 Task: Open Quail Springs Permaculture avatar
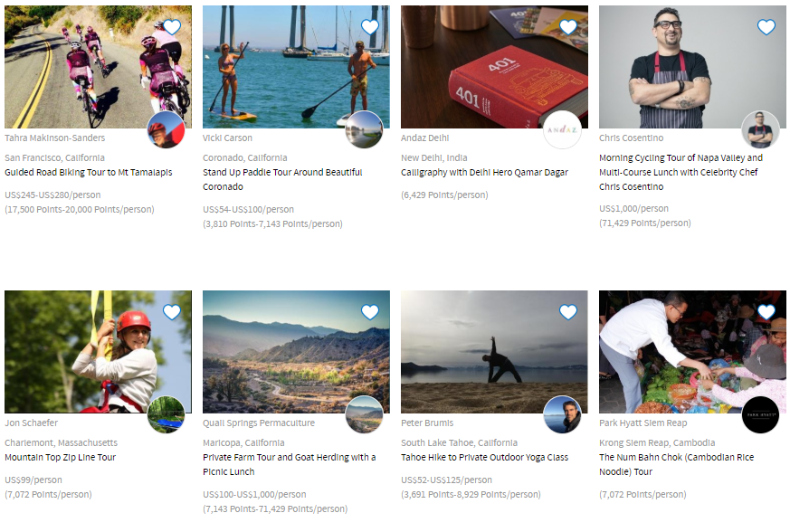click(364, 414)
